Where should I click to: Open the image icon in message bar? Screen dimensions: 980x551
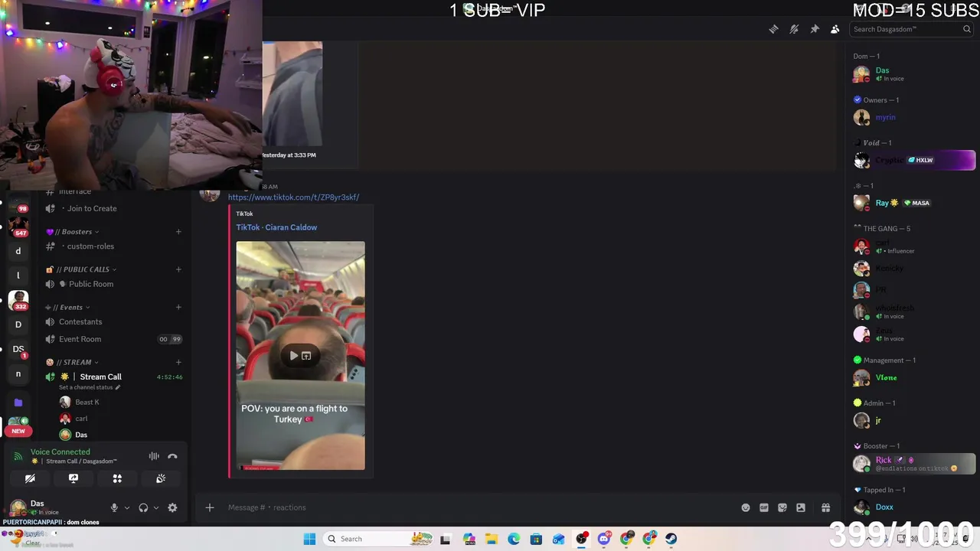tap(801, 507)
